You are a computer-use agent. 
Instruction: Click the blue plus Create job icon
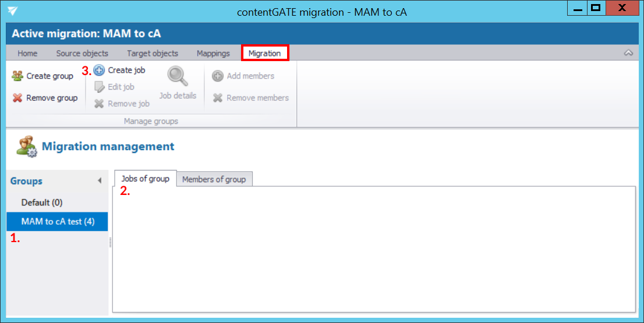99,70
